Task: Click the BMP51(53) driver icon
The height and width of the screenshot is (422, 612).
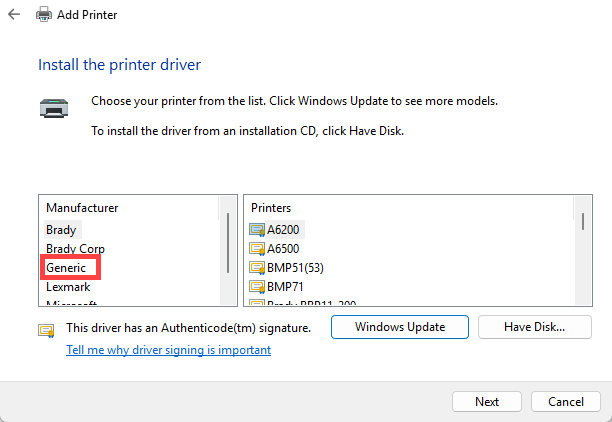Action: coord(257,268)
